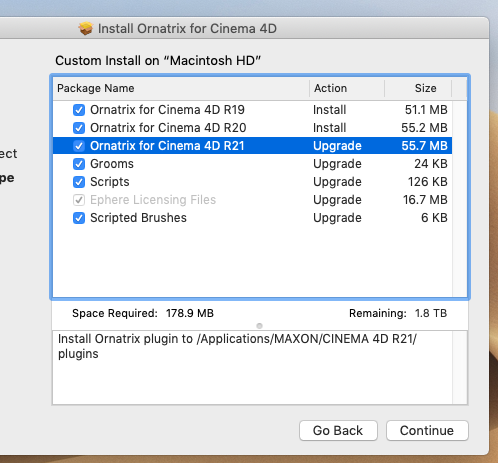The image size is (498, 463).
Task: Click the 24 KB size value
Action: (431, 164)
